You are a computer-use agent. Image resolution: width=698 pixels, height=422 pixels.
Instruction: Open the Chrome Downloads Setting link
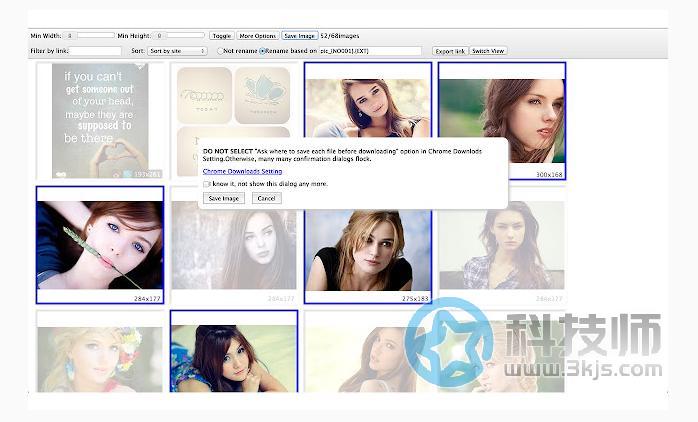[242, 171]
